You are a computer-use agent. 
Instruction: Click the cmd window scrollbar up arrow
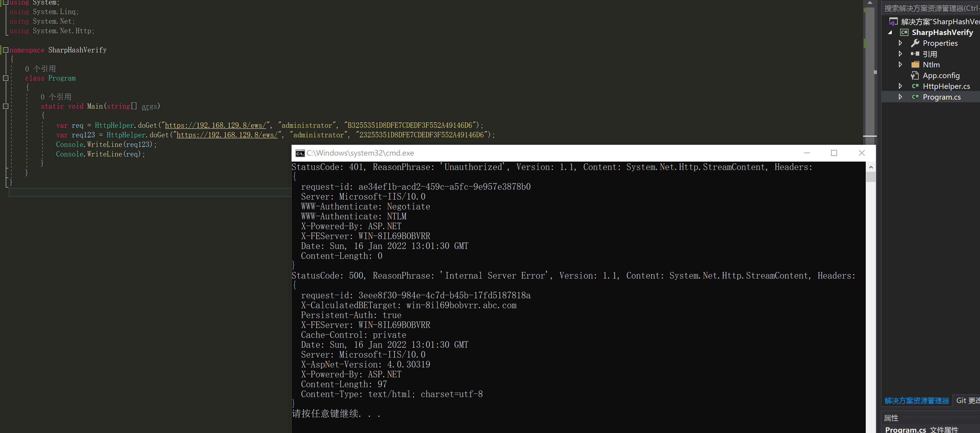pos(871,167)
